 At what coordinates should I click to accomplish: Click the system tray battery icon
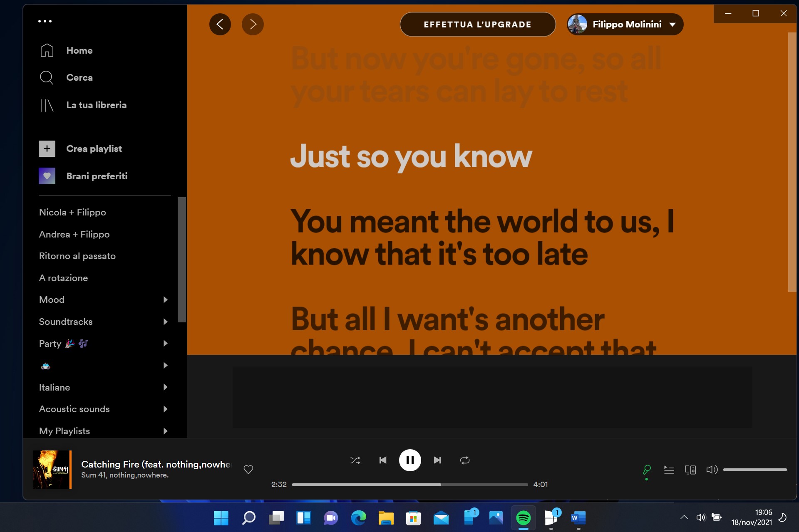[x=717, y=517]
